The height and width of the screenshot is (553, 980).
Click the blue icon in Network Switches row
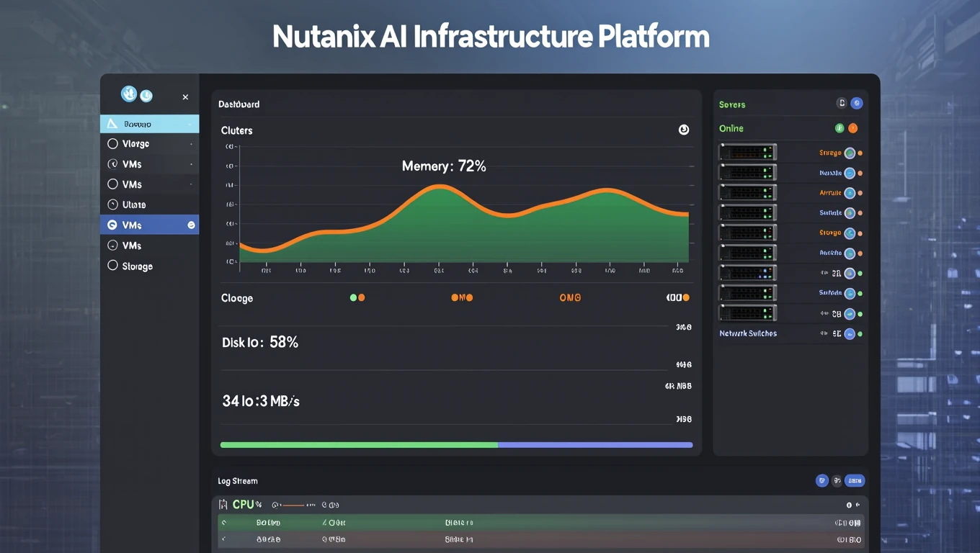pyautogui.click(x=850, y=334)
